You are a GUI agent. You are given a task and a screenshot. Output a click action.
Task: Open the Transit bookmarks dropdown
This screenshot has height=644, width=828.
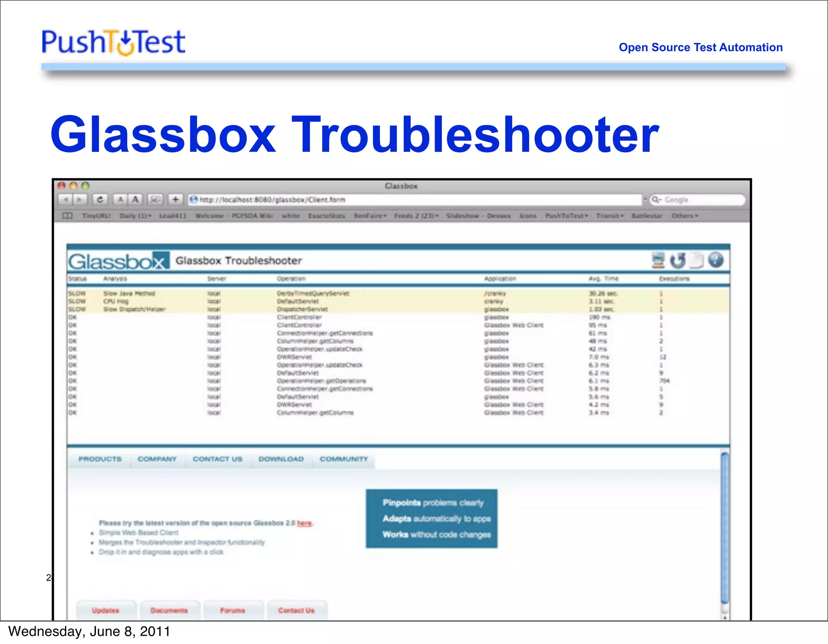point(610,216)
